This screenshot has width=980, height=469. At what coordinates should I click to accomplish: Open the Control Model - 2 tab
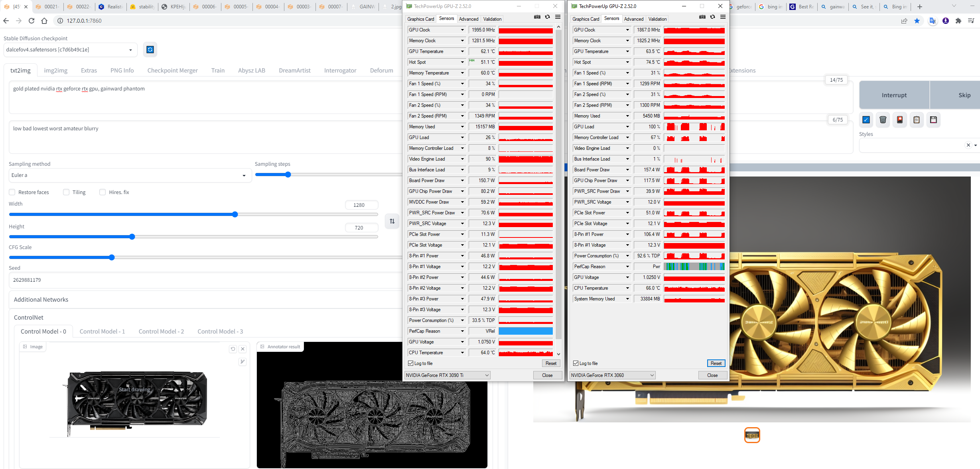tap(161, 331)
